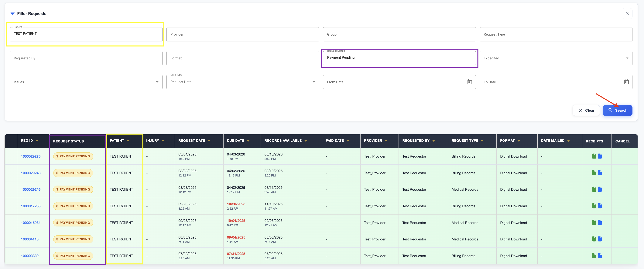The image size is (644, 269).
Task: Close the Filter Requests panel
Action: point(627,13)
